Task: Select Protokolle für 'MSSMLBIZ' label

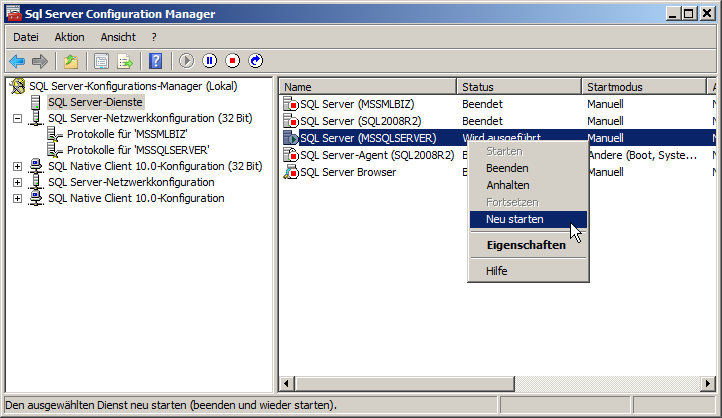Action: (127, 134)
